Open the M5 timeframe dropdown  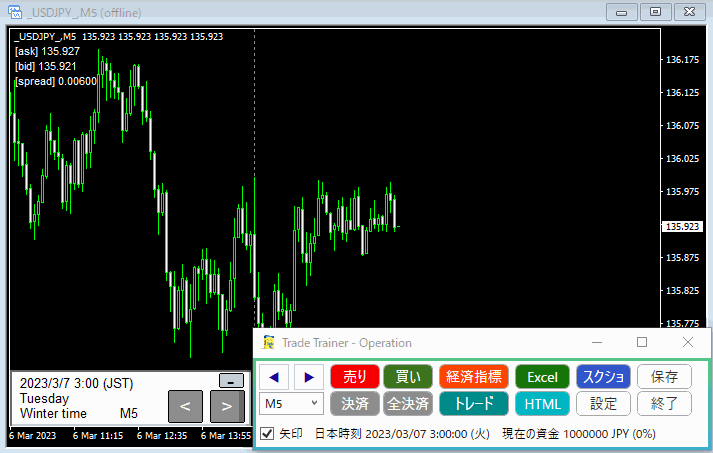[x=290, y=404]
